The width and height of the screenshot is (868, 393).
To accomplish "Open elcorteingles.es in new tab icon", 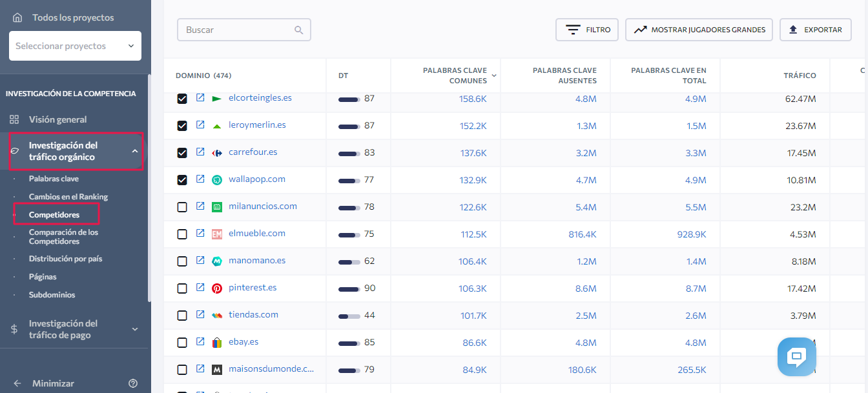I will tap(200, 98).
